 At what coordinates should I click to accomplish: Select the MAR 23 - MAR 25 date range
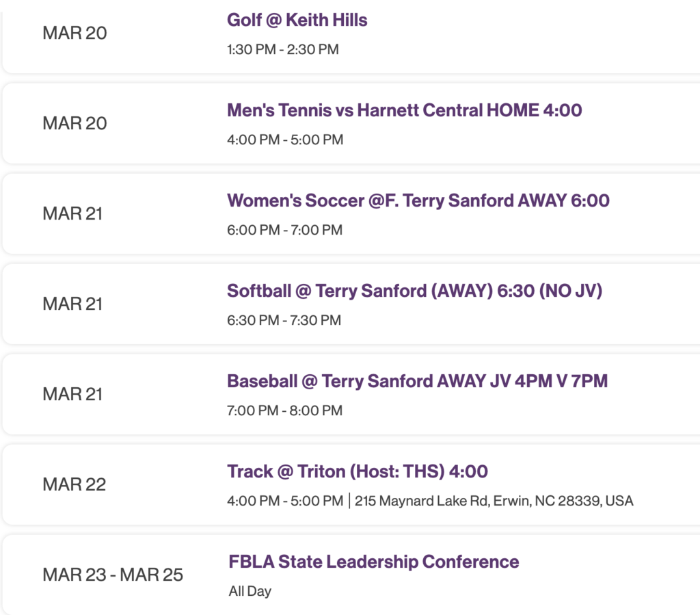pos(113,575)
